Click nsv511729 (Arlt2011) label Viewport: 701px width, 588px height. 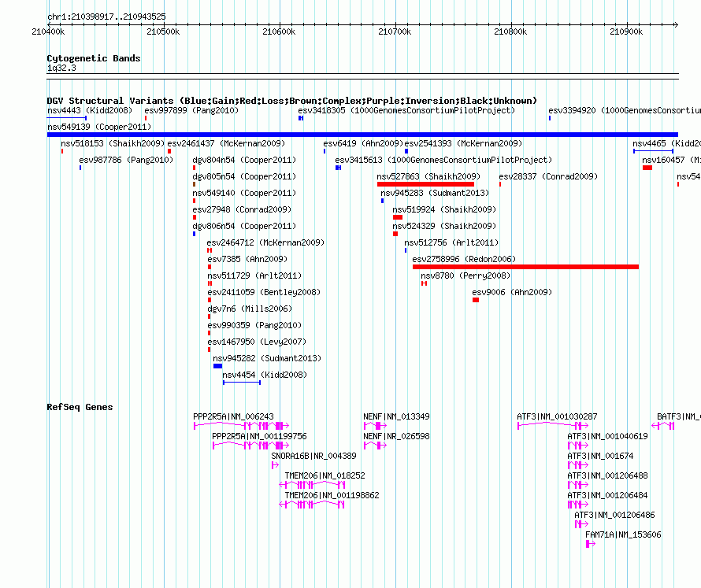click(254, 276)
